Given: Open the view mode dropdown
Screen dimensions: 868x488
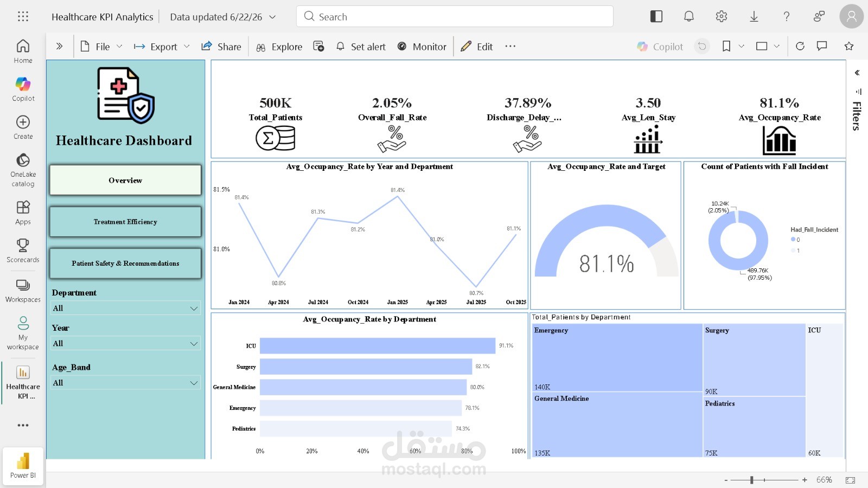Looking at the screenshot, I should point(768,47).
